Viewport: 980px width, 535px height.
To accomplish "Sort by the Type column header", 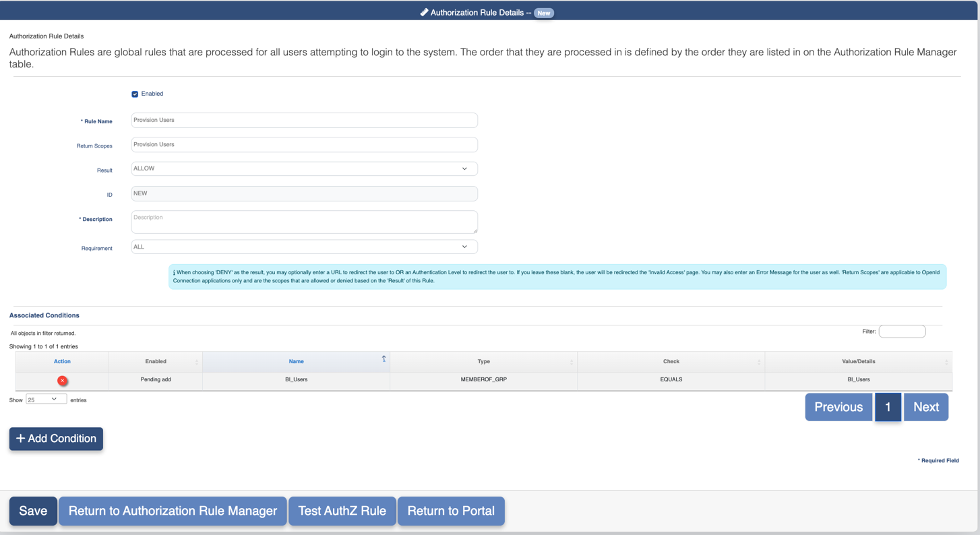I will coord(483,362).
